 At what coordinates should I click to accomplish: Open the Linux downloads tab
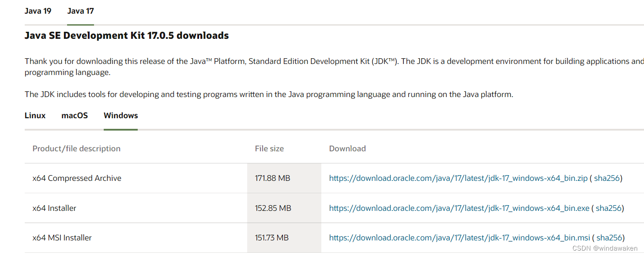pyautogui.click(x=35, y=116)
